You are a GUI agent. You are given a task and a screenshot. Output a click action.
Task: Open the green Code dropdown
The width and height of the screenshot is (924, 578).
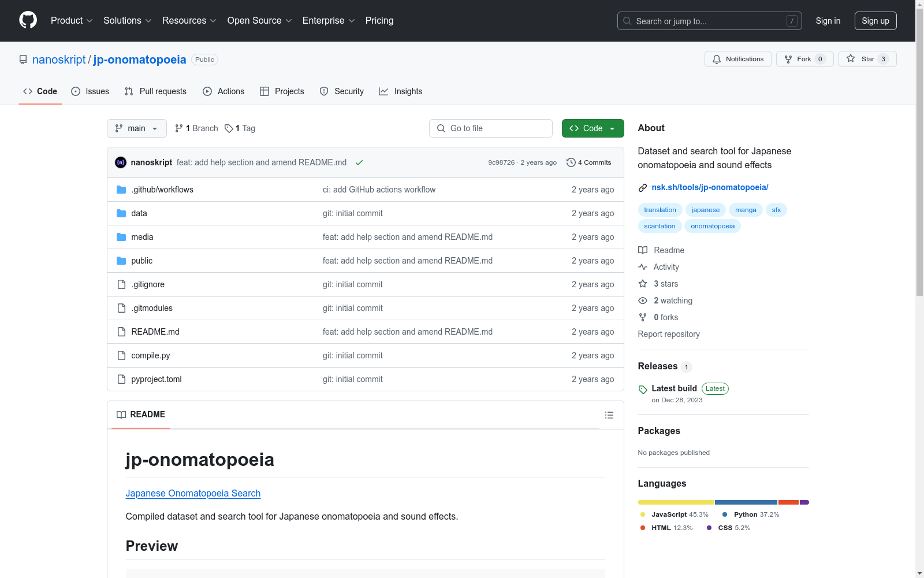tap(593, 128)
